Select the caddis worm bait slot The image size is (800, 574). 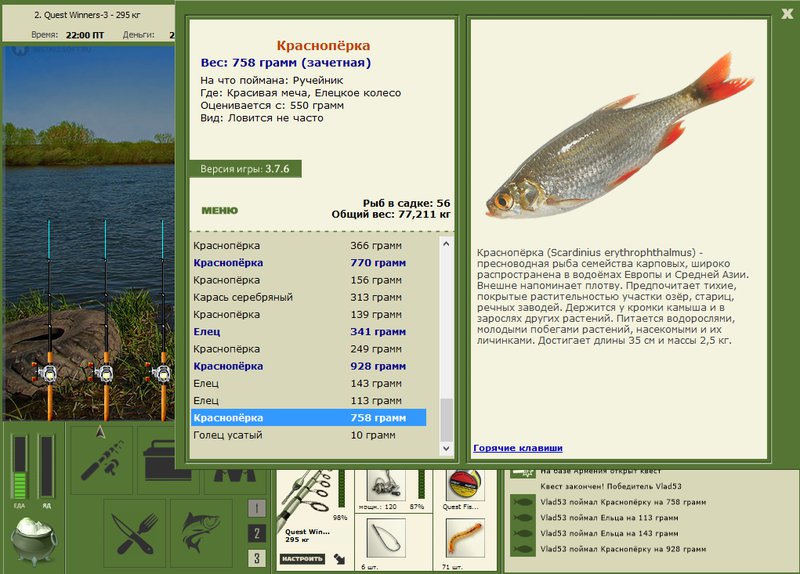pyautogui.click(x=465, y=537)
